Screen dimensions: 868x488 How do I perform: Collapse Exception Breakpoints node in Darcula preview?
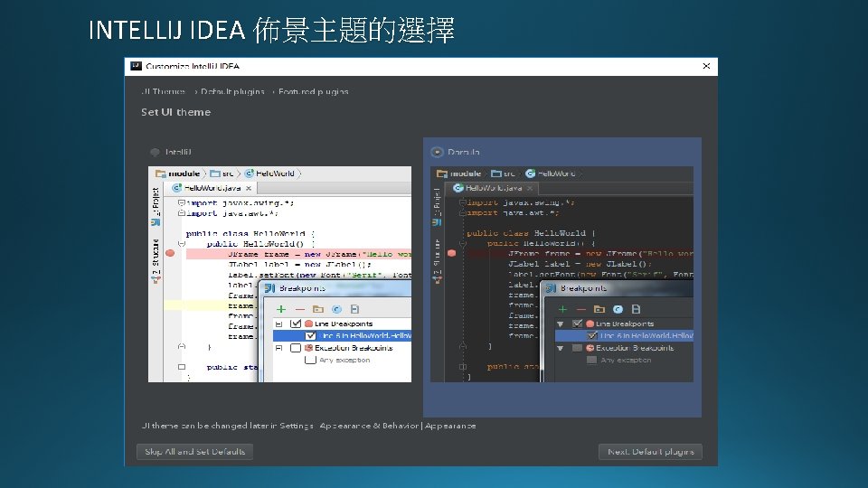pyautogui.click(x=561, y=348)
